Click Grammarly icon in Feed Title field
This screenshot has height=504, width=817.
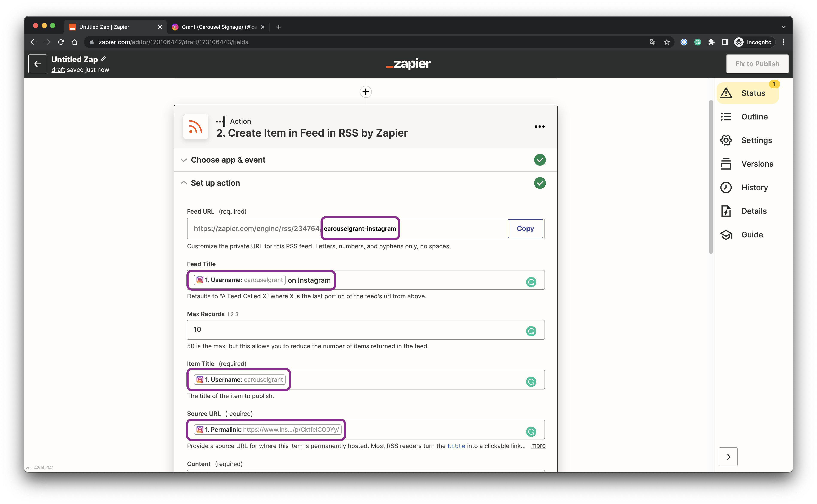(531, 282)
